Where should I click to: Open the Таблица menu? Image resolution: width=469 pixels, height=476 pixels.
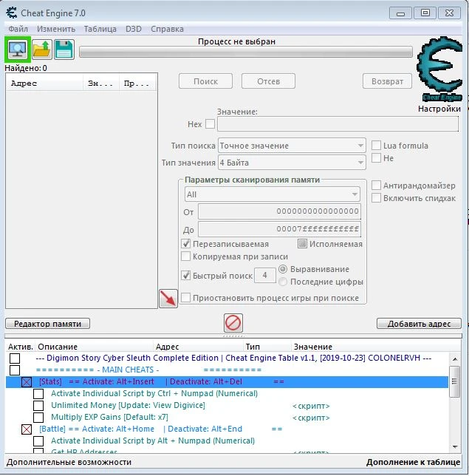coord(100,29)
